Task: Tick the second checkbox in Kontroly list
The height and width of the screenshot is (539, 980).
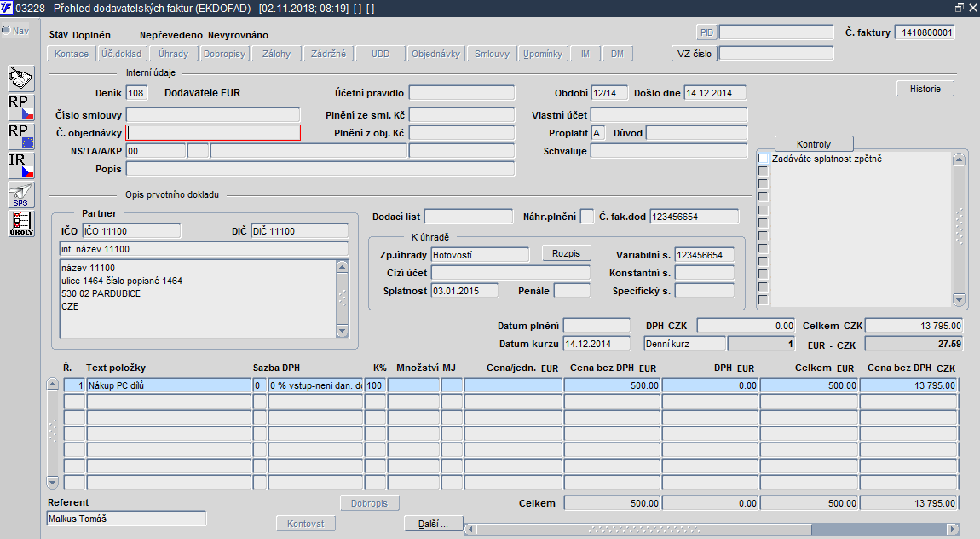Action: (764, 171)
